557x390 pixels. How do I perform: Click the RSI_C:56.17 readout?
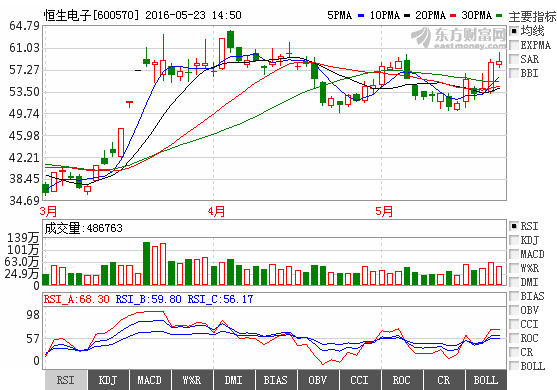coord(220,299)
